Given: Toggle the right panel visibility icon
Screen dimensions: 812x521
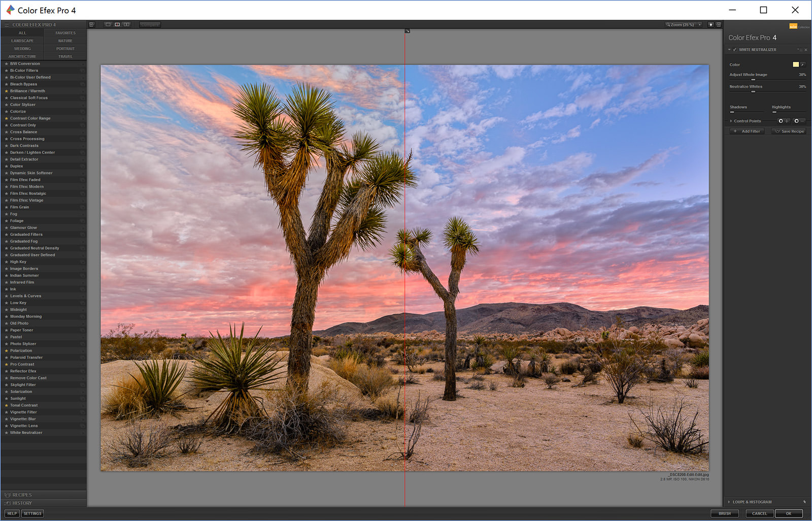Looking at the screenshot, I should [x=719, y=24].
